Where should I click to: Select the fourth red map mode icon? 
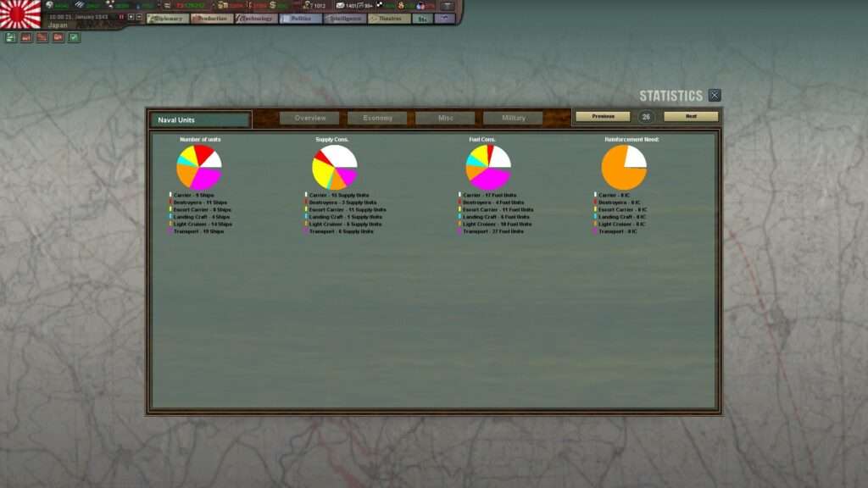pos(58,37)
